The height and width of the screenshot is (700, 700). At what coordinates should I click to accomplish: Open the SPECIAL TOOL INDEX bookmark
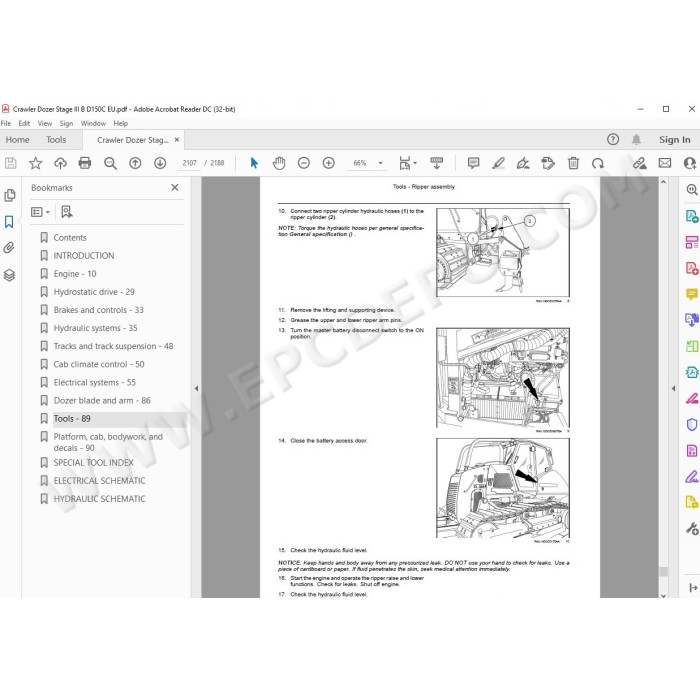coord(94,463)
